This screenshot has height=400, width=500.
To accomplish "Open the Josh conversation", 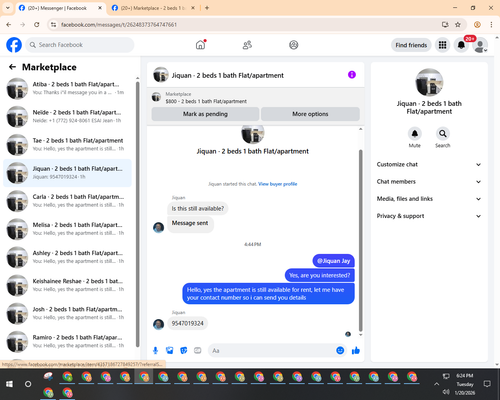I will 68,313.
